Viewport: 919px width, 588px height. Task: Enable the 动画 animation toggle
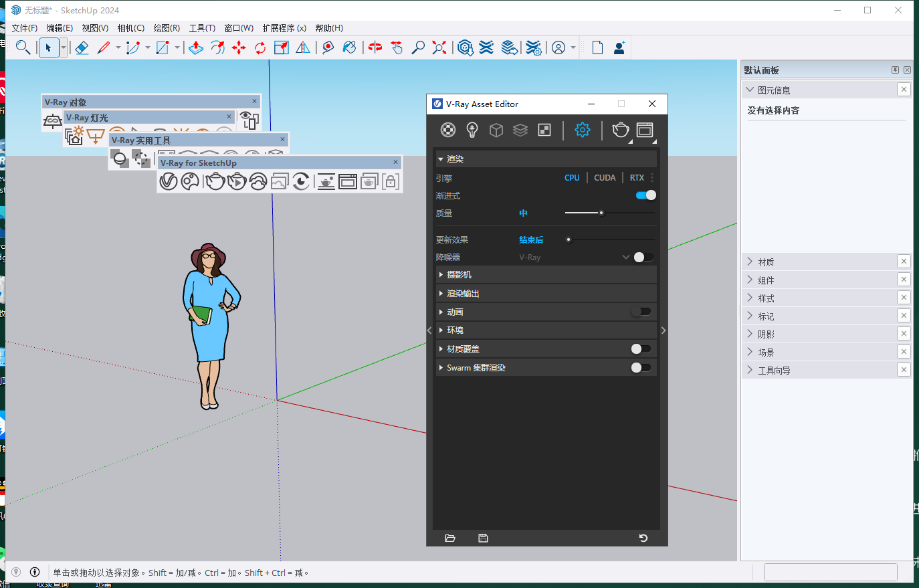tap(641, 311)
